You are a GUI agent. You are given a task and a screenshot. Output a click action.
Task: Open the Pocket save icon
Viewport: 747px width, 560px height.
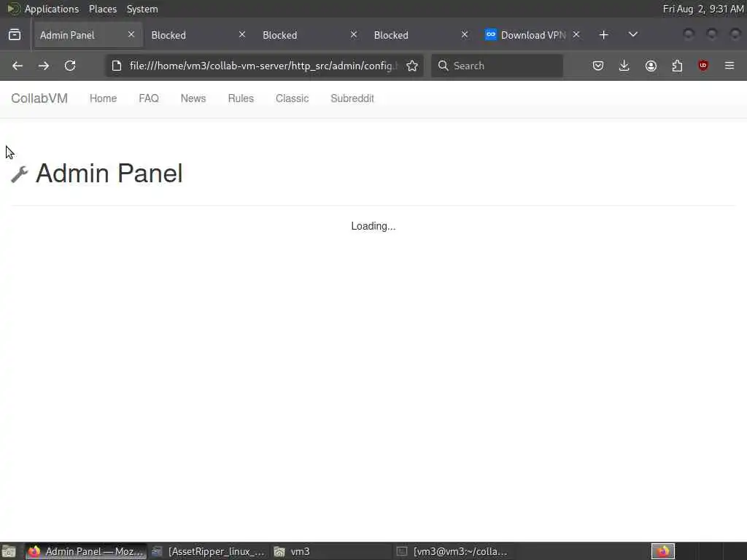click(598, 66)
